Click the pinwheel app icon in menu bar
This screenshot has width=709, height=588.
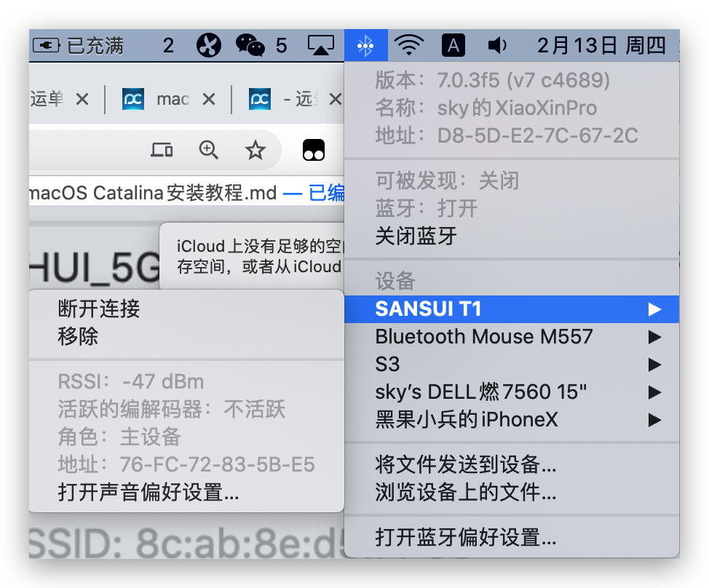pyautogui.click(x=208, y=45)
